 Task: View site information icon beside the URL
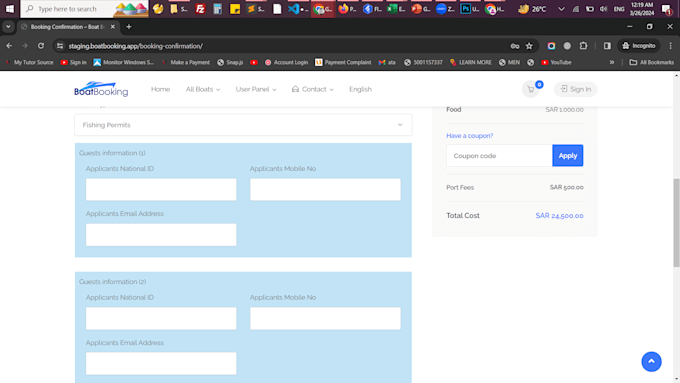tap(60, 46)
